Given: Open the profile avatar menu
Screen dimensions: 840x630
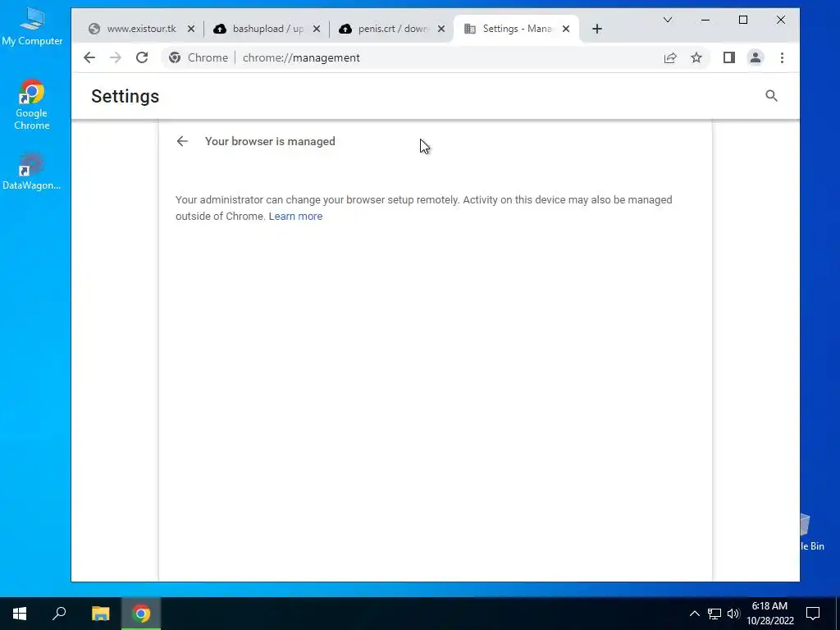Looking at the screenshot, I should point(756,57).
